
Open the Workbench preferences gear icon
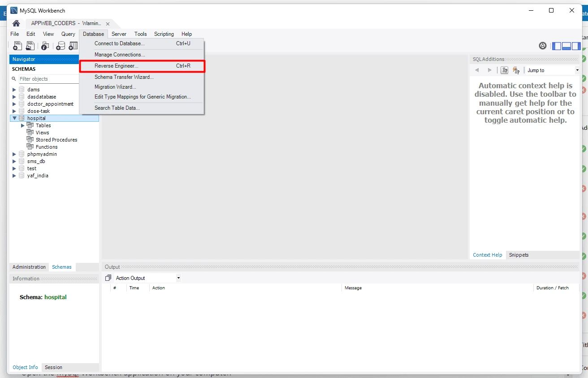543,46
